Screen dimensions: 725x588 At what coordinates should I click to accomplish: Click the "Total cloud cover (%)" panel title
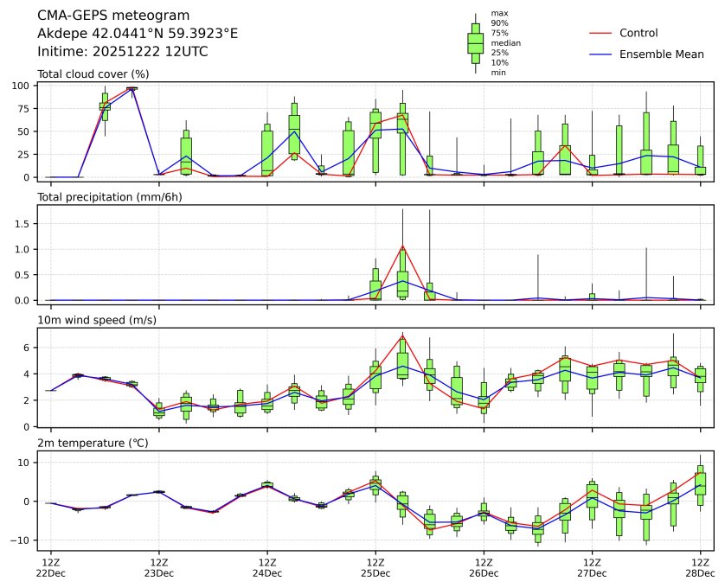(x=93, y=73)
